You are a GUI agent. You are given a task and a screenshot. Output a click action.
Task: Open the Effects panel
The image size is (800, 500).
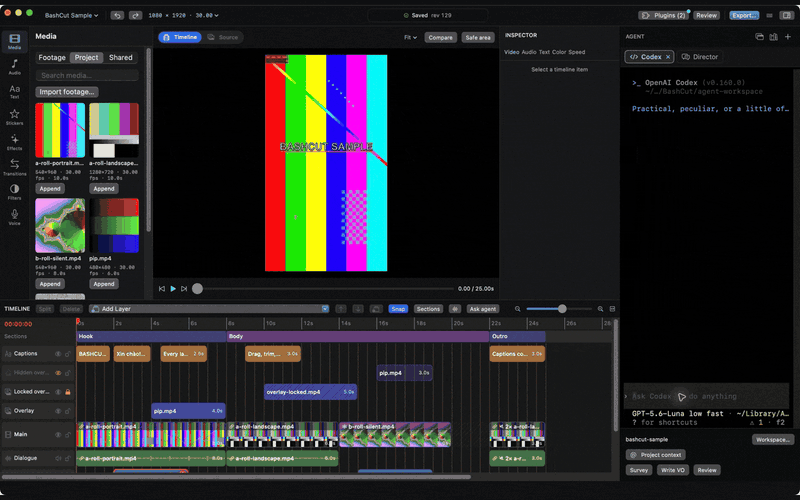[x=14, y=142]
